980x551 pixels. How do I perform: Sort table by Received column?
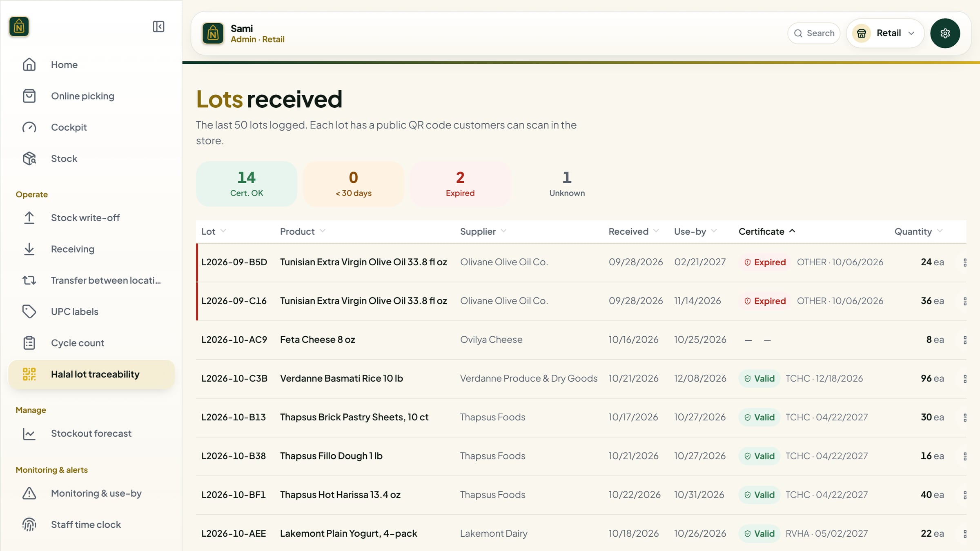pyautogui.click(x=633, y=231)
